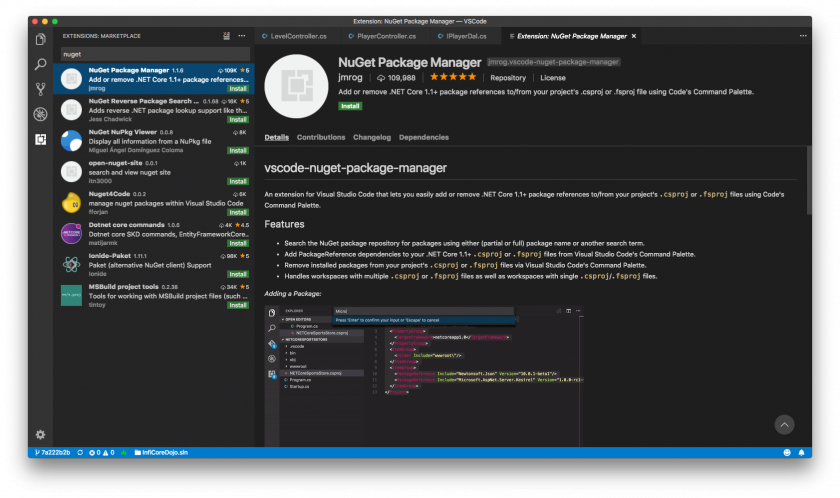Open notifications bell in status bar
The height and width of the screenshot is (498, 840).
pyautogui.click(x=801, y=452)
